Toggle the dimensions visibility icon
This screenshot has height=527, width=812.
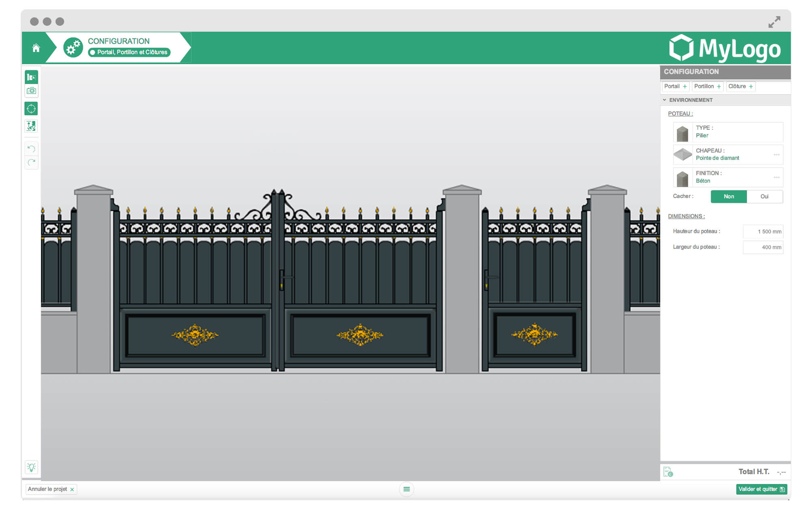[31, 126]
